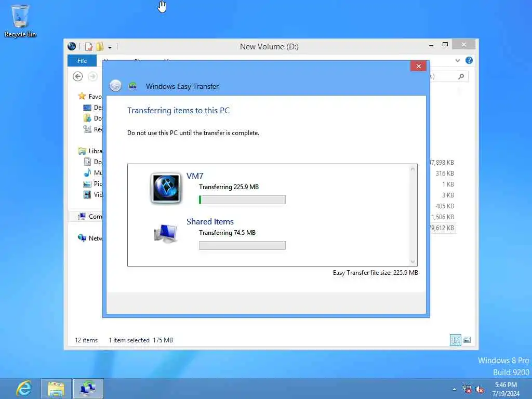The image size is (532, 399).
Task: Click the transfer list scroll down arrow
Action: coord(413,262)
